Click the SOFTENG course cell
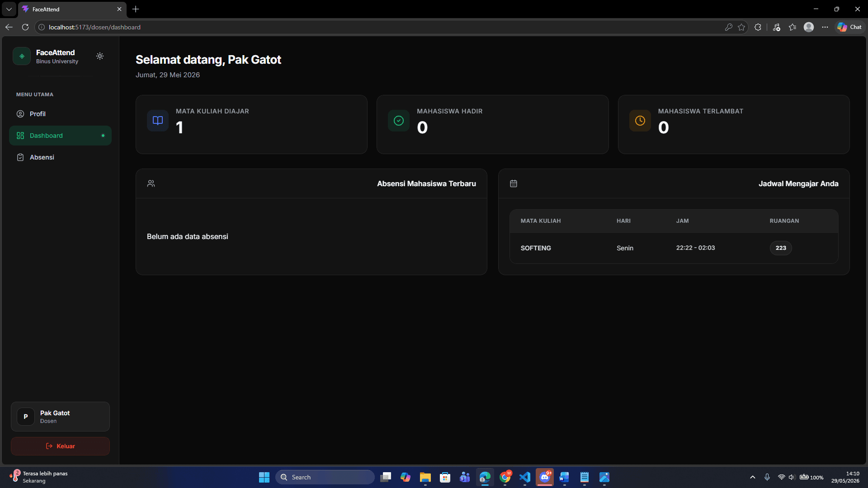Image resolution: width=868 pixels, height=488 pixels. click(536, 248)
